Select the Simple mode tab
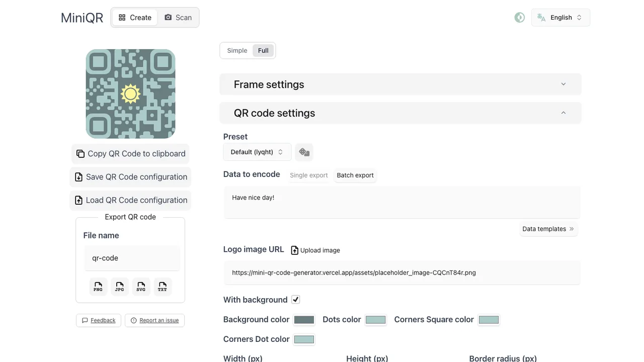 tap(237, 50)
